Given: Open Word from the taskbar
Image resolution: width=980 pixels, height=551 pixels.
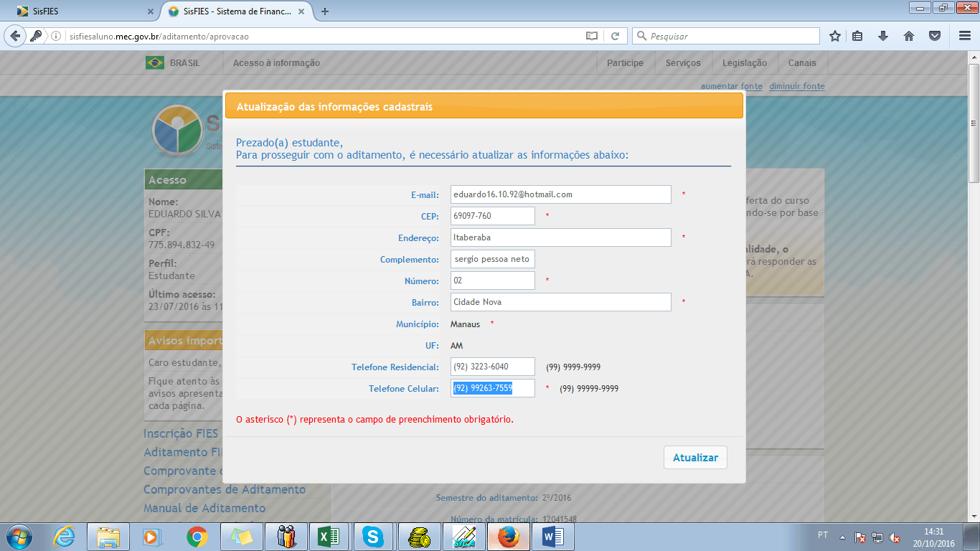Looking at the screenshot, I should (x=553, y=536).
